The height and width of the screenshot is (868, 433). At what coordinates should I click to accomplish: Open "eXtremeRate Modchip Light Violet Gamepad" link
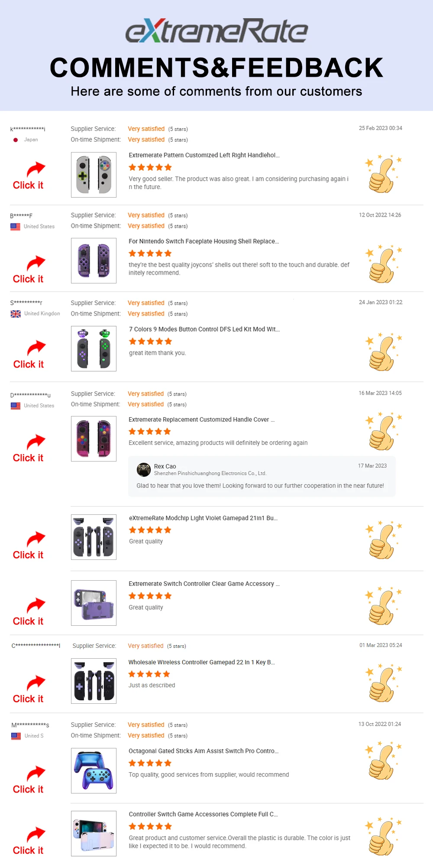(x=203, y=518)
